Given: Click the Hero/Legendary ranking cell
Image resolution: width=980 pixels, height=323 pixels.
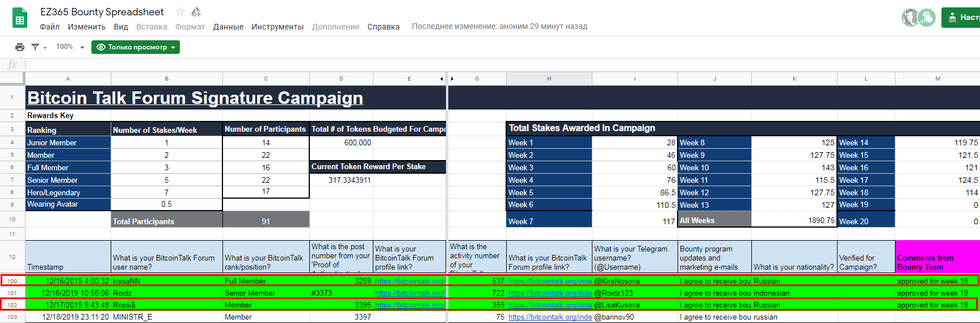Looking at the screenshot, I should [68, 192].
